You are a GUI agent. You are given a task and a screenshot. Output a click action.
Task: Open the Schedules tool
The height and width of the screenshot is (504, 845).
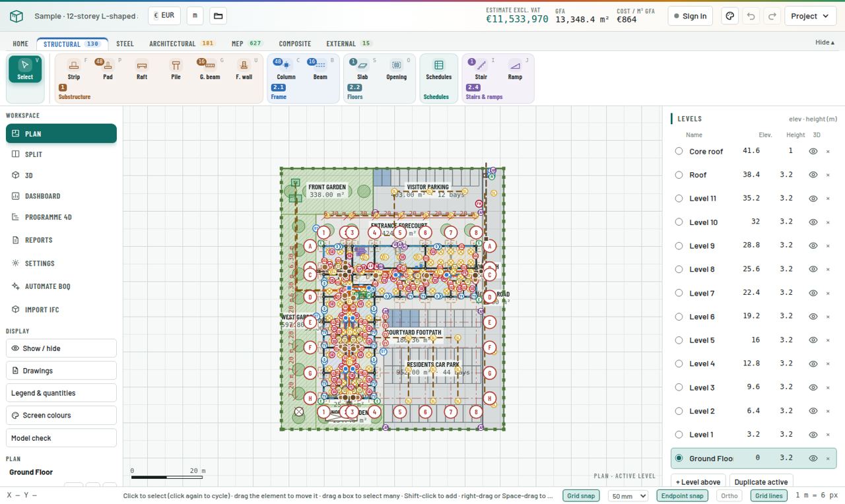pos(438,70)
